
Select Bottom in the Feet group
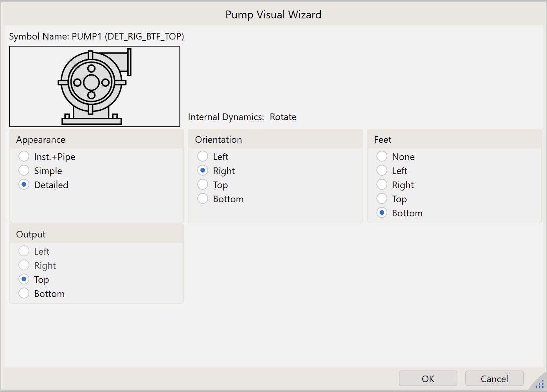[x=382, y=213]
